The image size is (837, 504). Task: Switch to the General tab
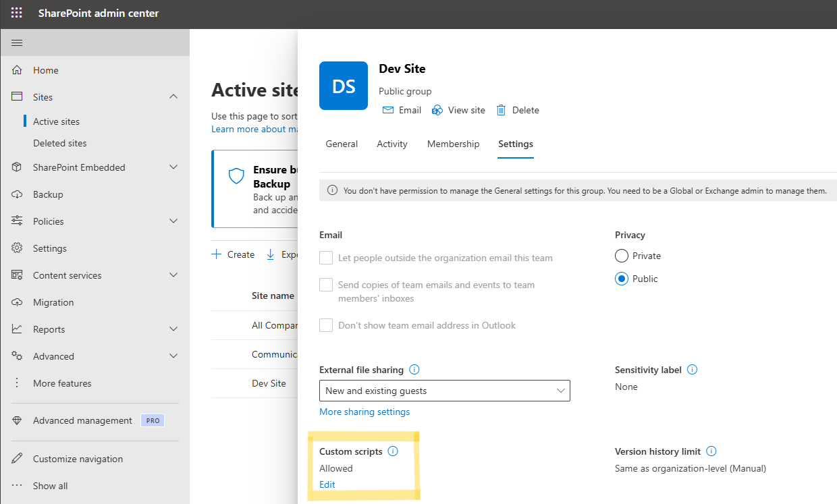click(x=342, y=144)
